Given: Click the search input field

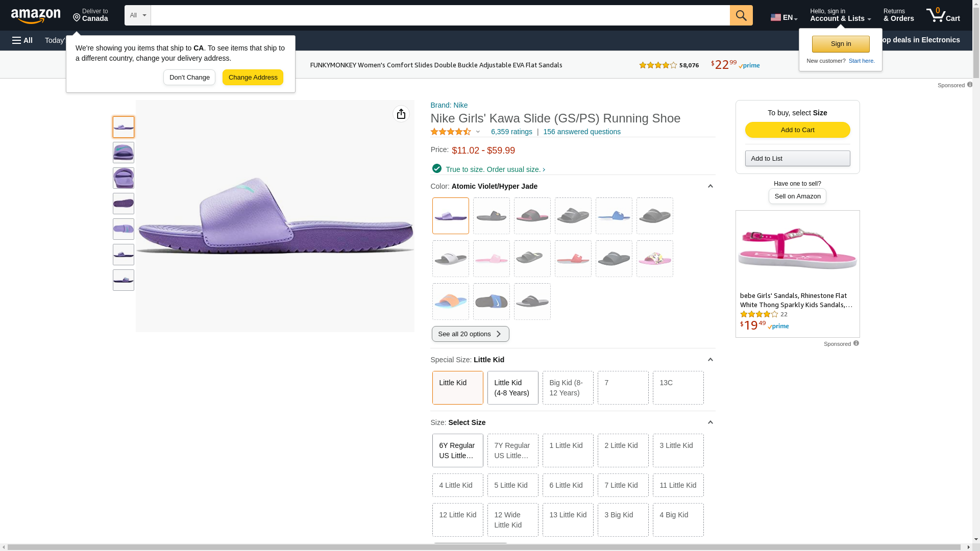Looking at the screenshot, I should click(x=440, y=15).
